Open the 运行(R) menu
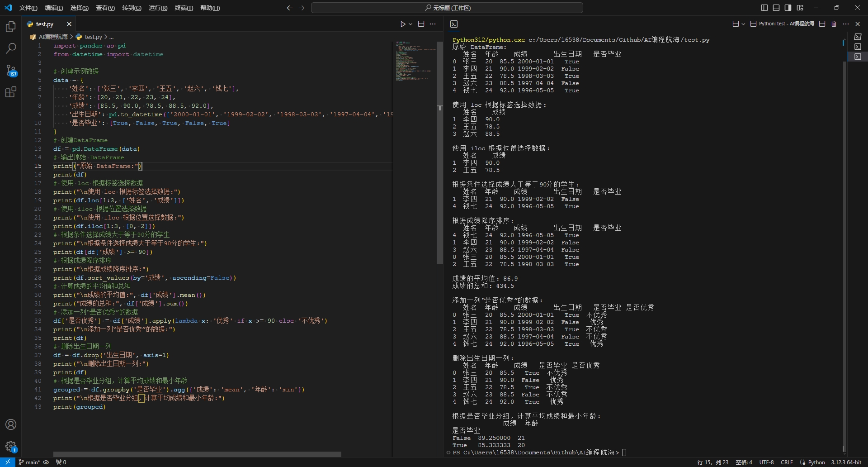The width and height of the screenshot is (868, 467). click(x=158, y=8)
